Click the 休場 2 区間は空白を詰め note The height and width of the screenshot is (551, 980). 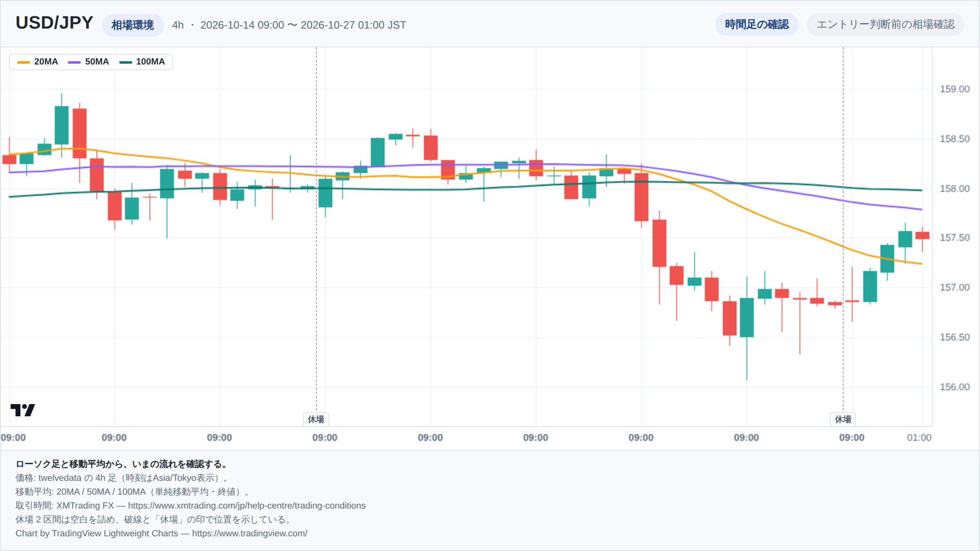click(154, 520)
